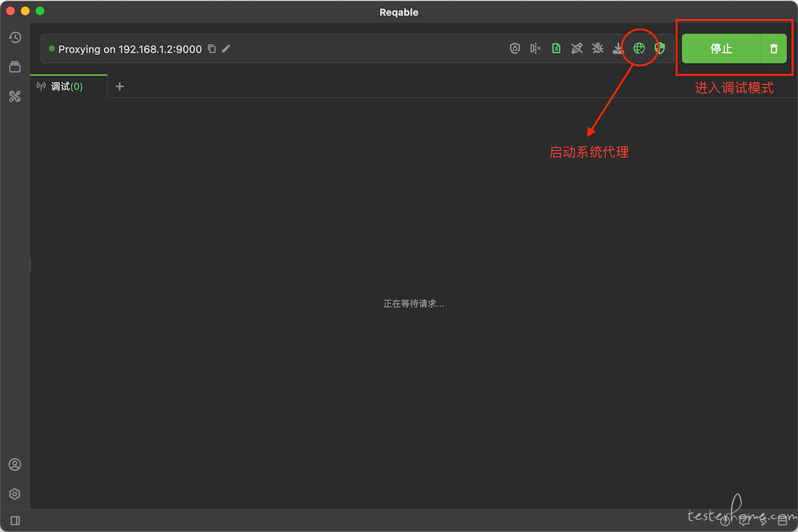The width and height of the screenshot is (798, 532).
Task: Open the collections stack icon in sidebar
Action: pyautogui.click(x=14, y=67)
